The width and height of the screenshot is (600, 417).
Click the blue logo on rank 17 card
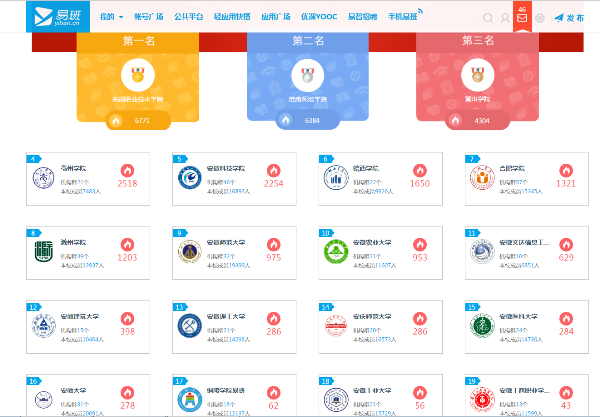click(189, 400)
